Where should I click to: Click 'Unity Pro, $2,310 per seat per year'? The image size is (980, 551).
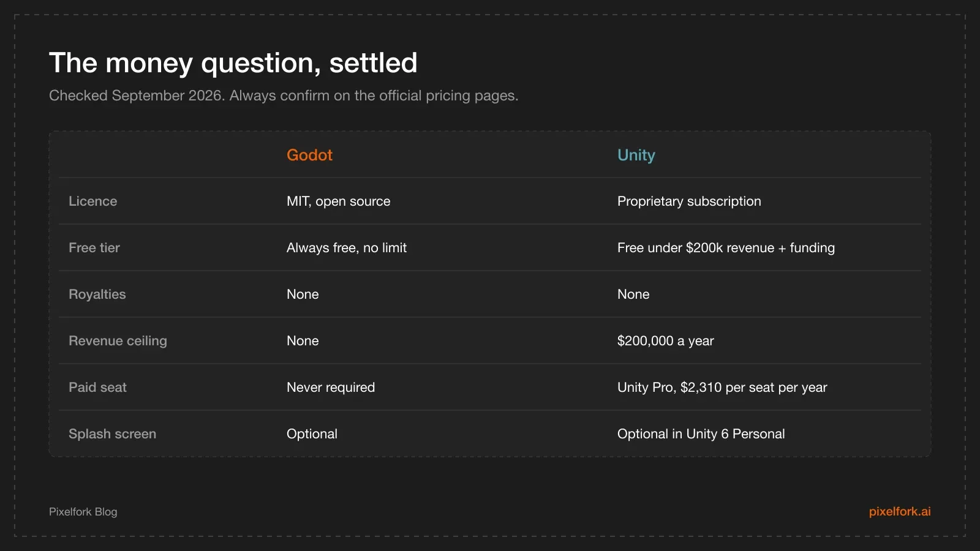pyautogui.click(x=722, y=387)
